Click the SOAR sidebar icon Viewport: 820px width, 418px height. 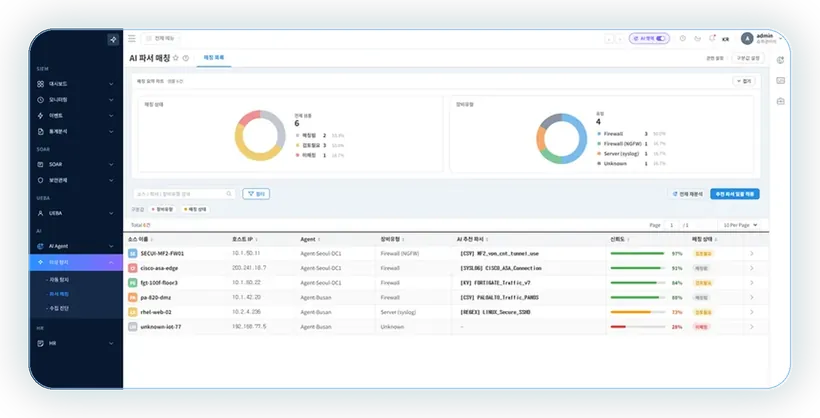(40, 164)
